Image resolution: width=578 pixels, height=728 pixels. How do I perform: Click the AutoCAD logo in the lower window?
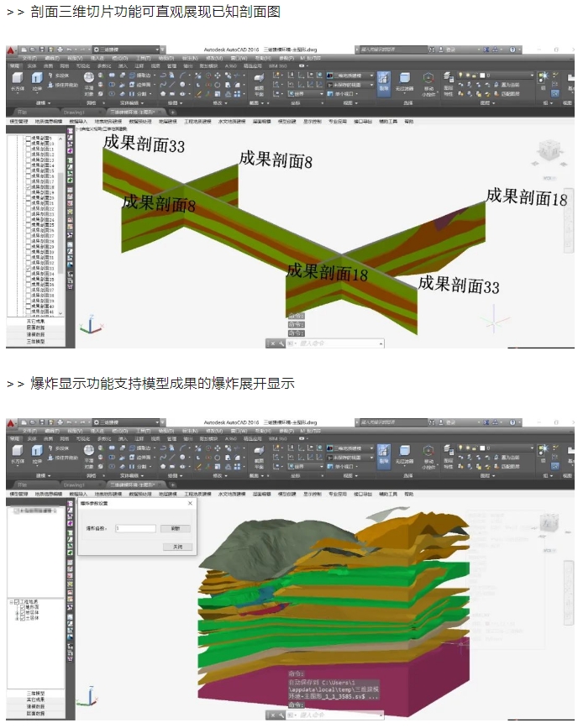click(x=11, y=422)
